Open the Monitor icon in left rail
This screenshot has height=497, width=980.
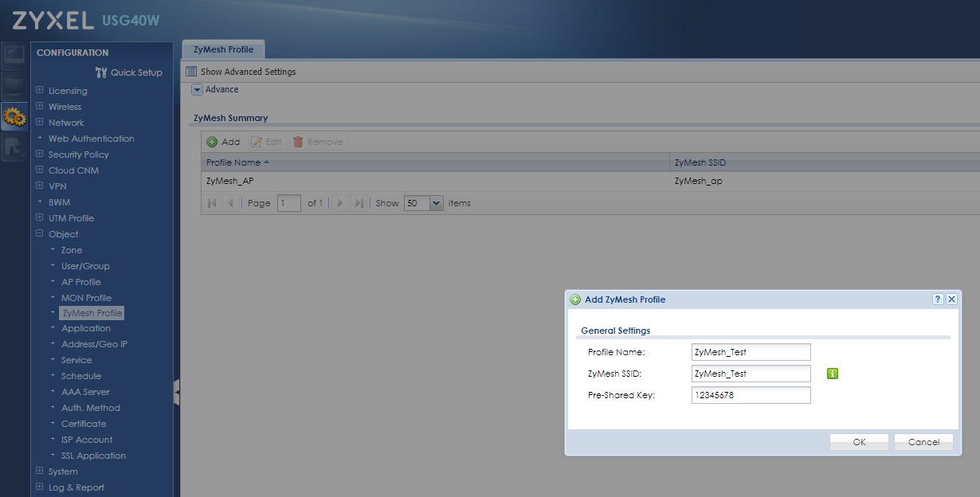[x=14, y=86]
